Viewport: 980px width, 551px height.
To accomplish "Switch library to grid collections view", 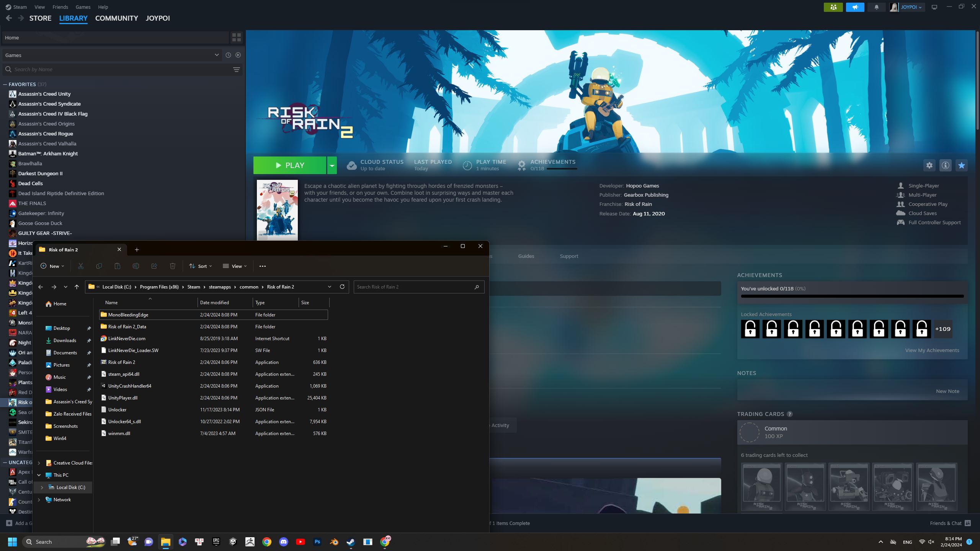I will pos(236,37).
